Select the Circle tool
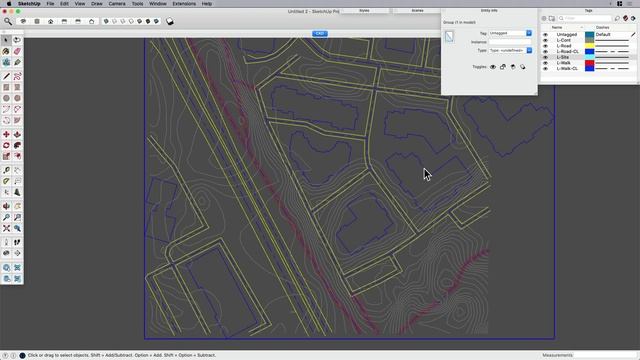The image size is (640, 360). (6, 98)
